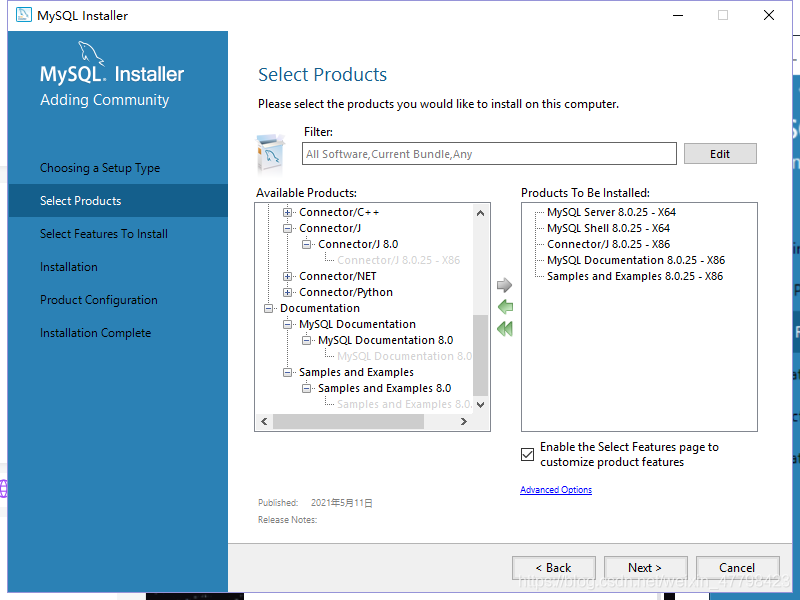Click the product box icon beside Filter

[270, 154]
